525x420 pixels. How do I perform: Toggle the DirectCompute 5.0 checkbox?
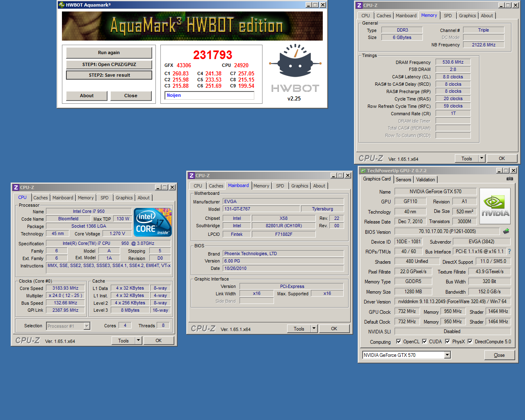pyautogui.click(x=470, y=341)
